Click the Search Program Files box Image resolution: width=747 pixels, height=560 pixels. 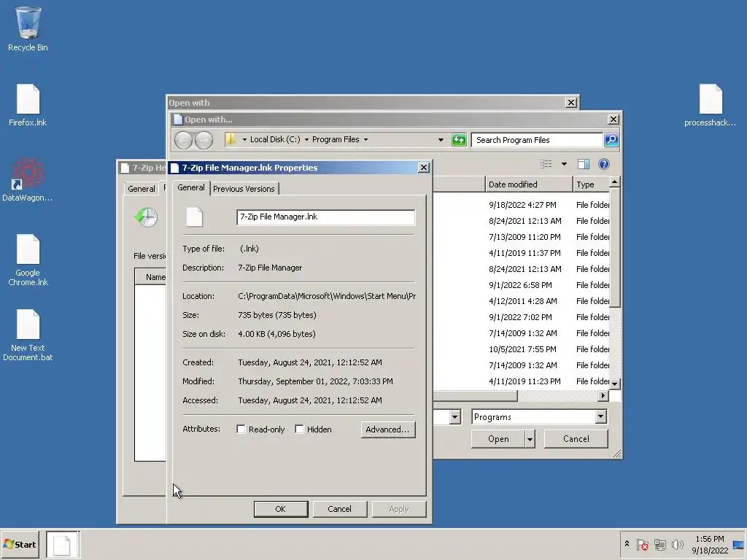pos(537,140)
